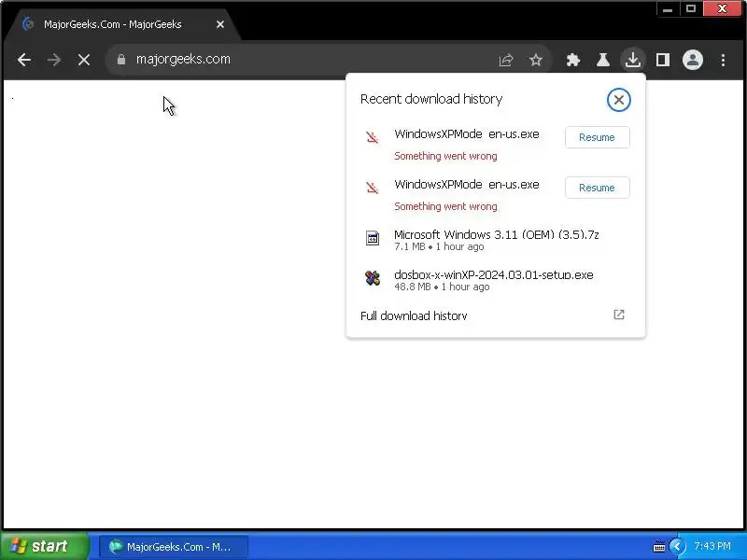Expand hidden system tray icons
This screenshot has width=747, height=560.
coord(677,546)
